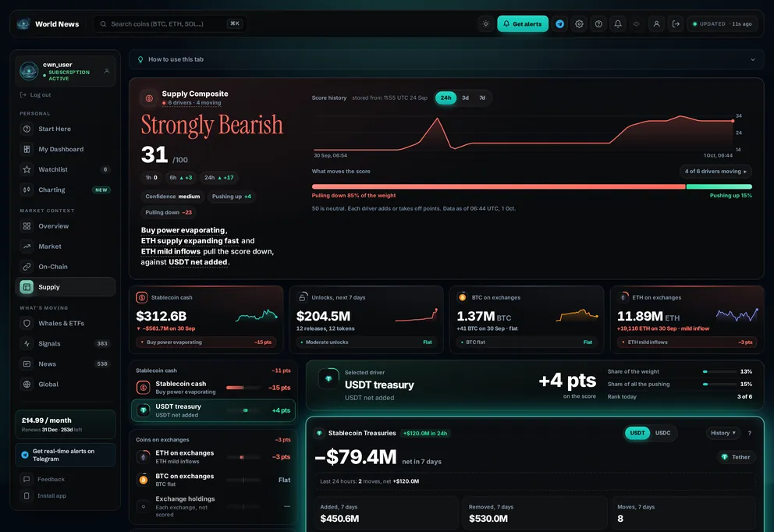Viewport: 774px width, 532px height.
Task: Click the cwn_user avatar image
Action: (x=29, y=71)
